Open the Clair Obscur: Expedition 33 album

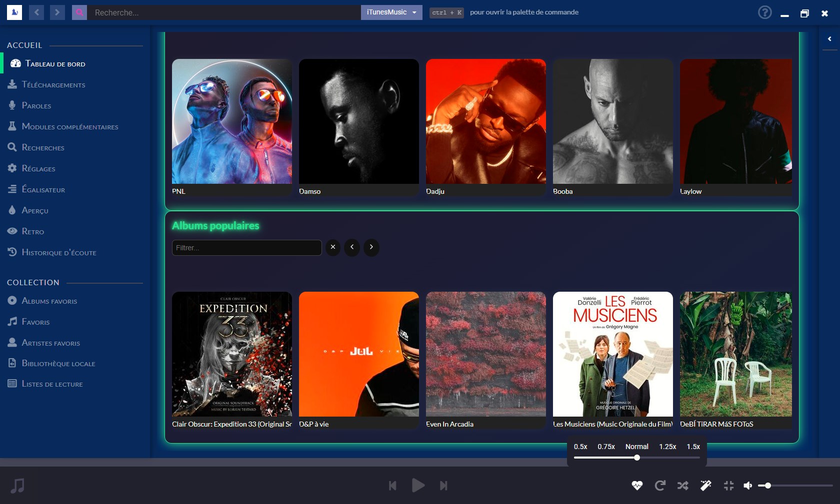[x=232, y=360]
